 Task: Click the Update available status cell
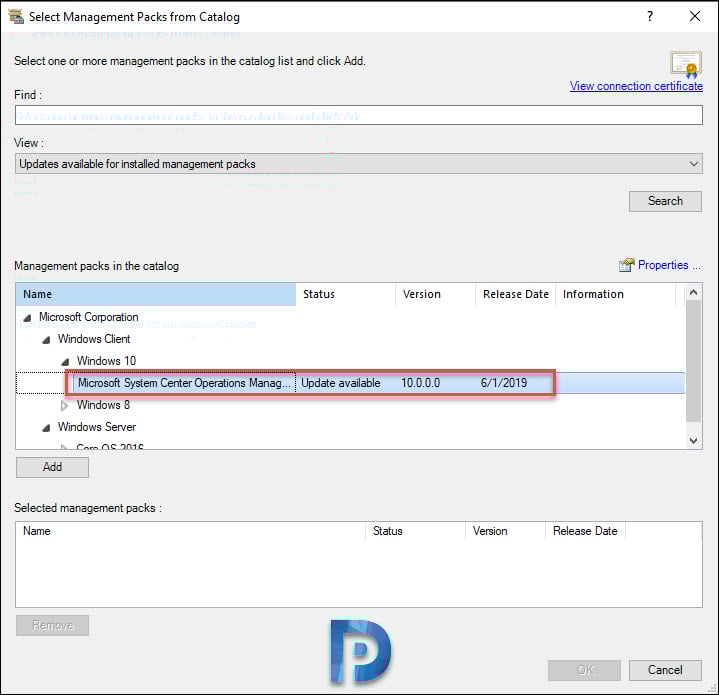pos(341,383)
